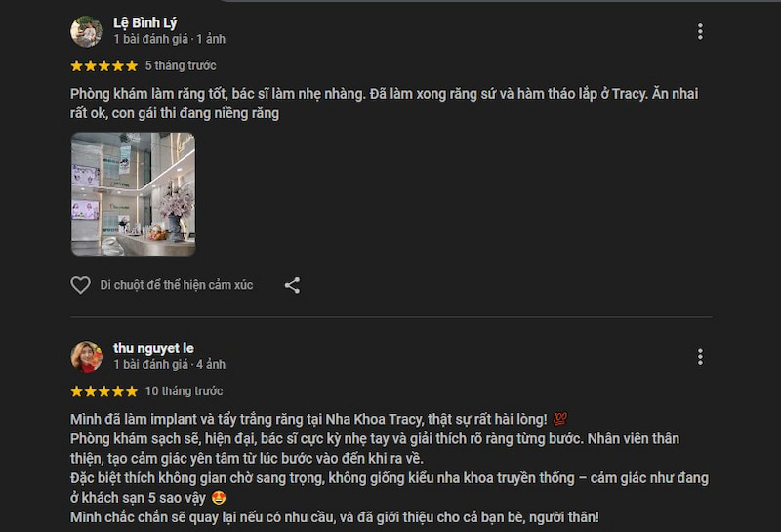Click '1 bài đánh giá · 4 ảnh' under thu nguyet le
Image resolution: width=781 pixels, height=532 pixels.
pos(169,365)
